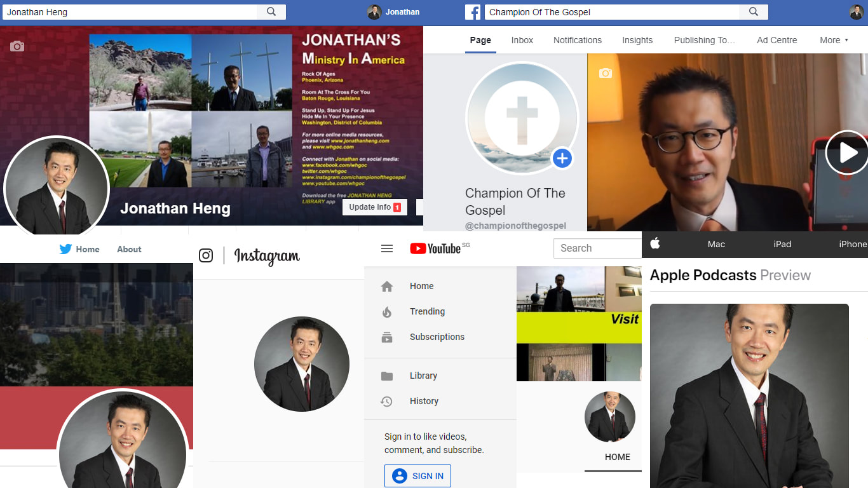
Task: Click the @championofthegospel handle
Action: (x=516, y=226)
